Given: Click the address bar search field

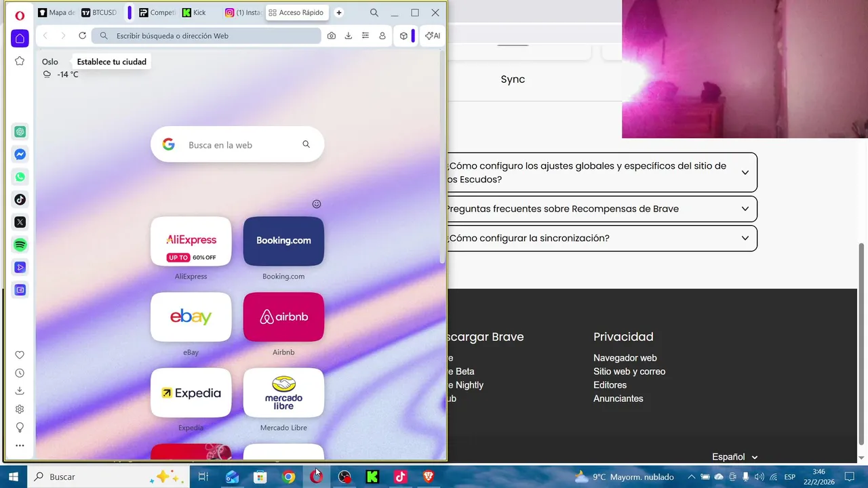Looking at the screenshot, I should [x=206, y=36].
